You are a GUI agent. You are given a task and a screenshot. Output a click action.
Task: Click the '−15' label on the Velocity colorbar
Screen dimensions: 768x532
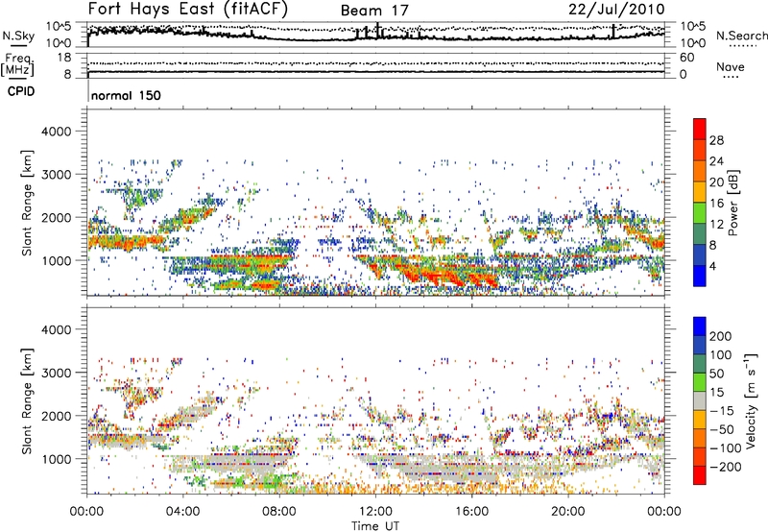click(721, 411)
